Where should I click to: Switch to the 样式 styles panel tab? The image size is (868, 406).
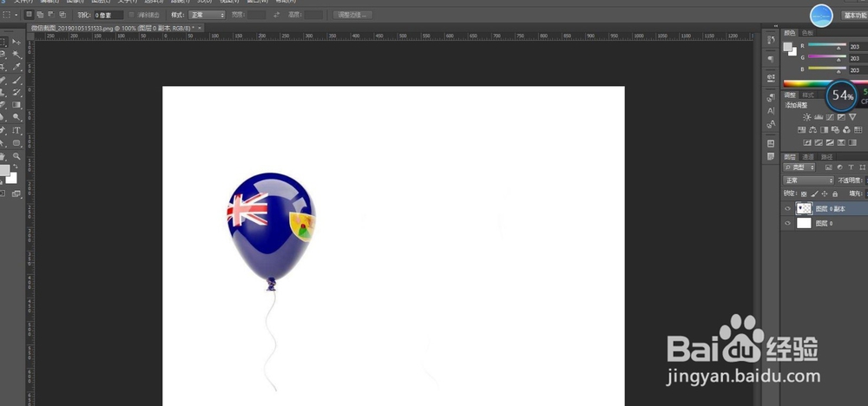pos(808,95)
